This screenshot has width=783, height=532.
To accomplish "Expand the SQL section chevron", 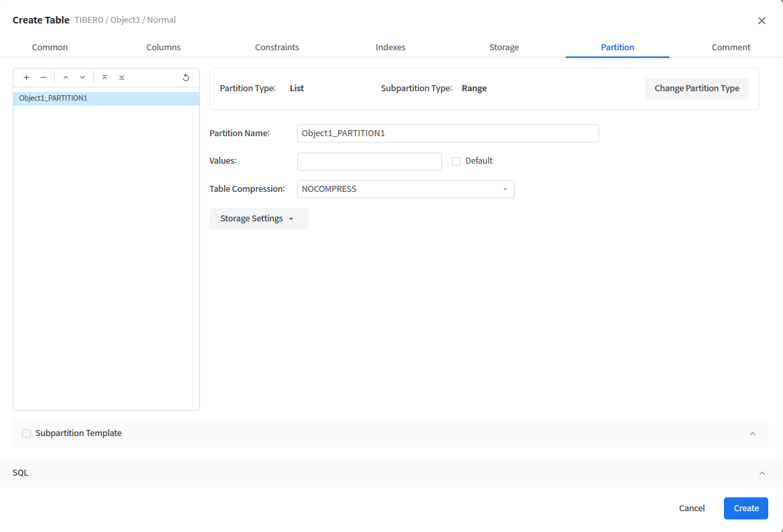I will 762,473.
